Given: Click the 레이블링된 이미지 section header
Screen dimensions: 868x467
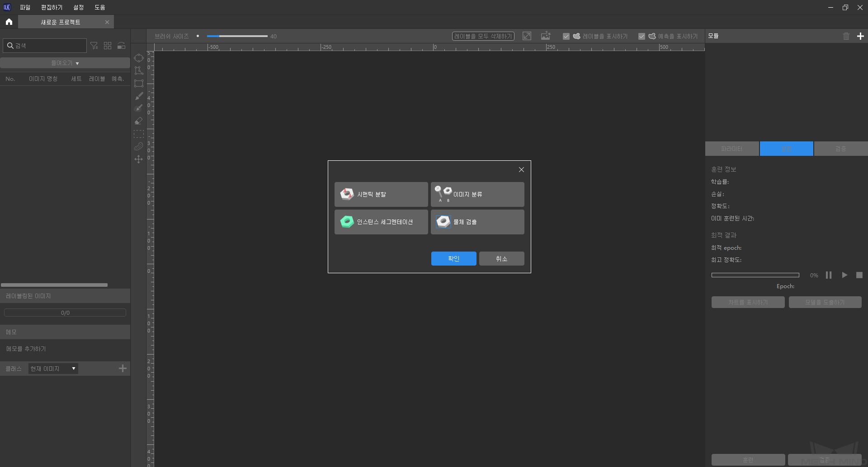Looking at the screenshot, I should click(x=65, y=296).
